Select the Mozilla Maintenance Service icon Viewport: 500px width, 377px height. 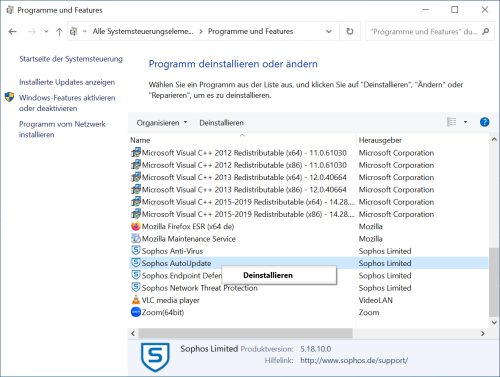[136, 239]
